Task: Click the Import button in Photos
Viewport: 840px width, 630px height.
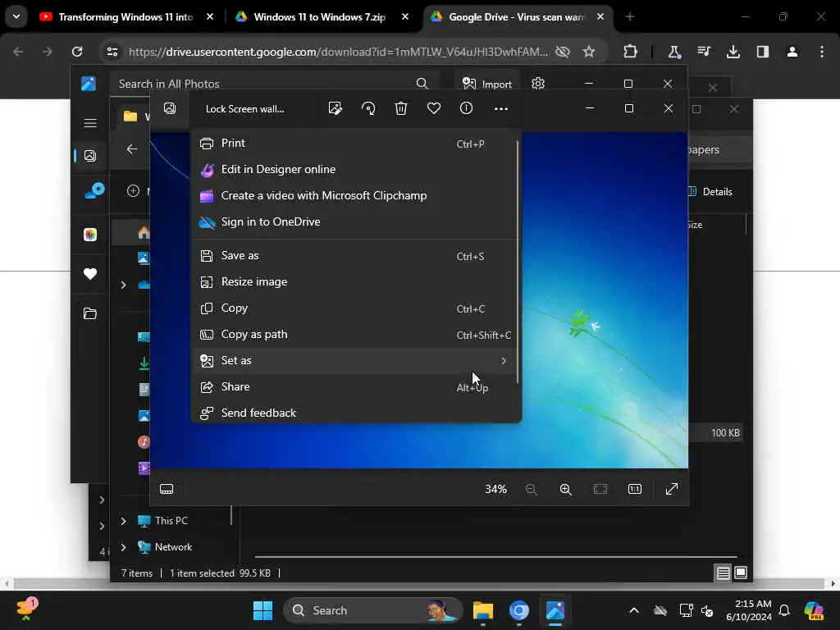Action: 487,84
